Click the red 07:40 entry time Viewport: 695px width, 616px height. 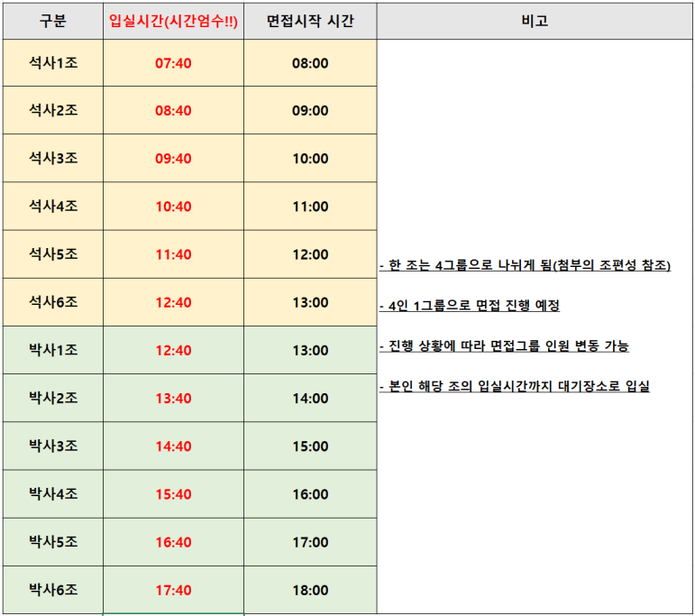173,63
